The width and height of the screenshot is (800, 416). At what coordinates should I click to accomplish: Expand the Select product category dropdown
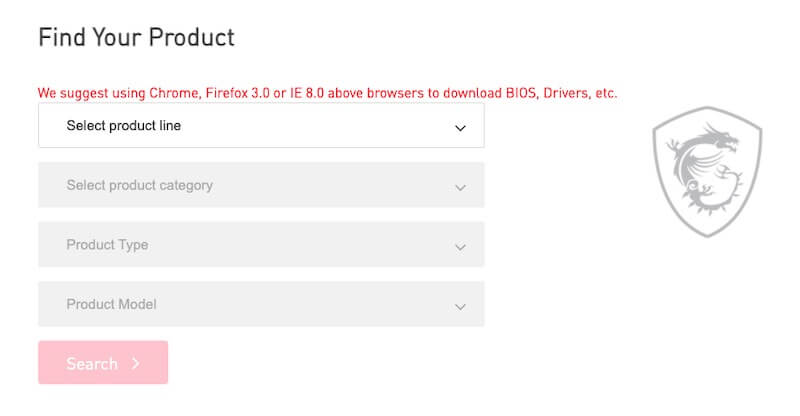[x=261, y=185]
